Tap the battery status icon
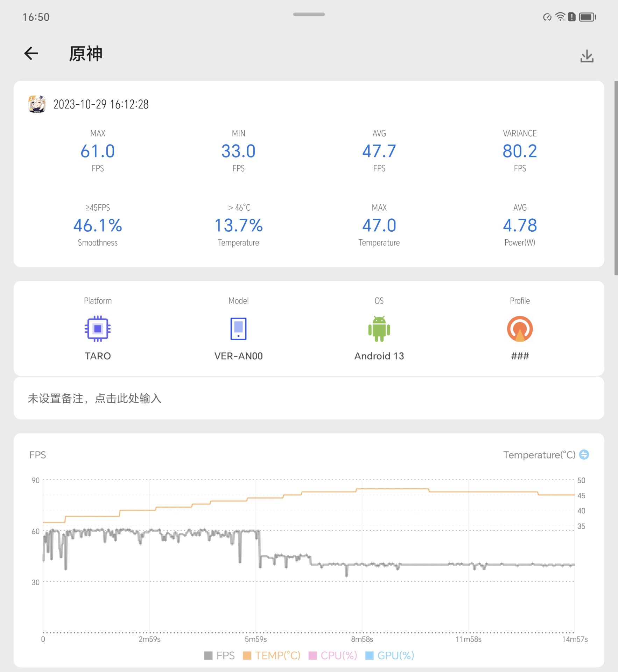 point(588,17)
